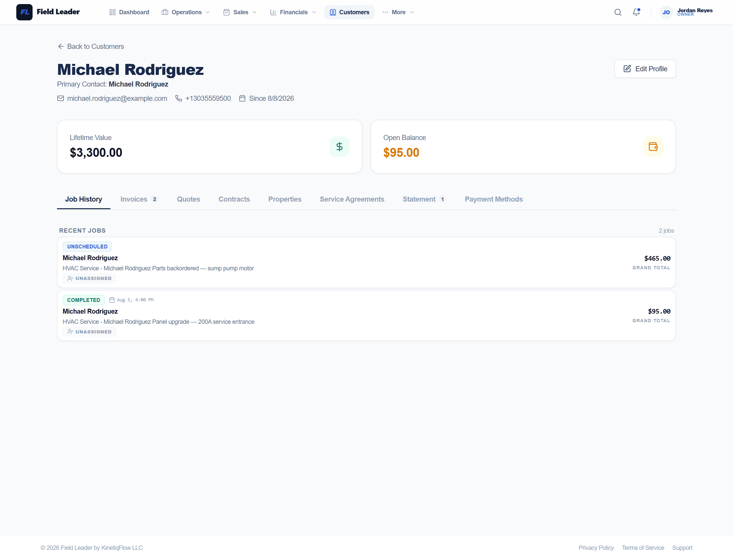Click the More ellipsis icon

(x=385, y=12)
